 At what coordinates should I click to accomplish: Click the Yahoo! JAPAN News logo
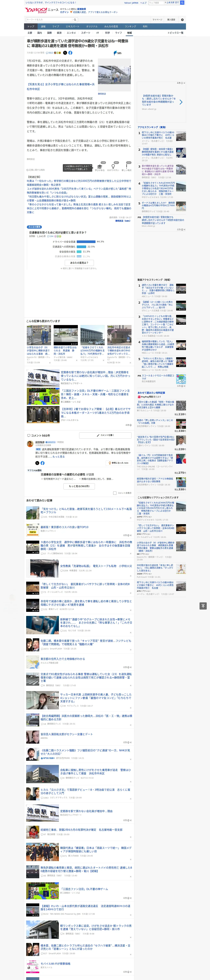(x=42, y=10)
